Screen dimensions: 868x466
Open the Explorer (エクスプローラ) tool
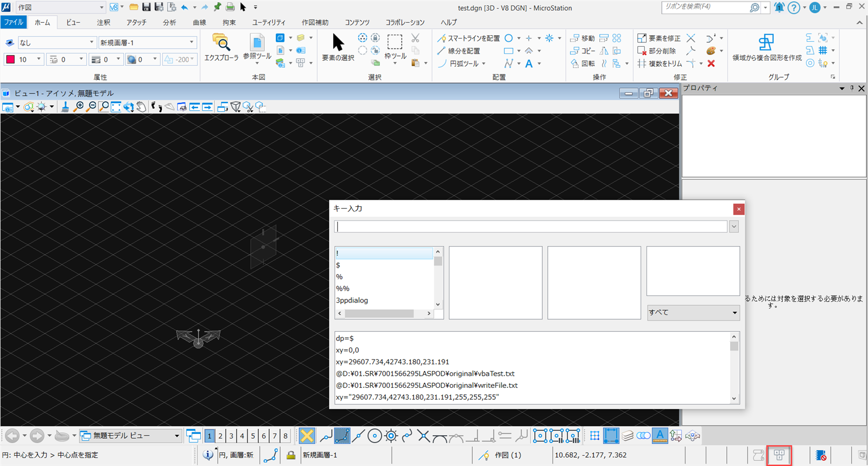click(x=221, y=47)
